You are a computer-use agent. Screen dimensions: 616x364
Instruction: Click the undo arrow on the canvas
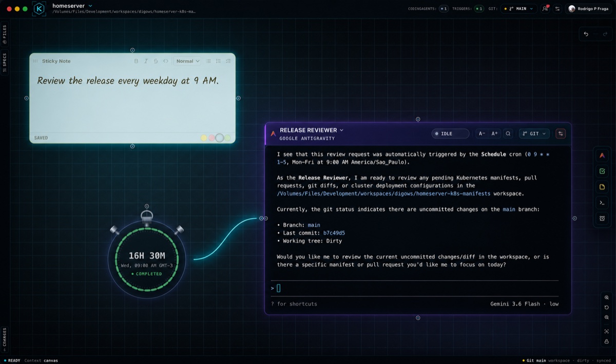(x=586, y=34)
